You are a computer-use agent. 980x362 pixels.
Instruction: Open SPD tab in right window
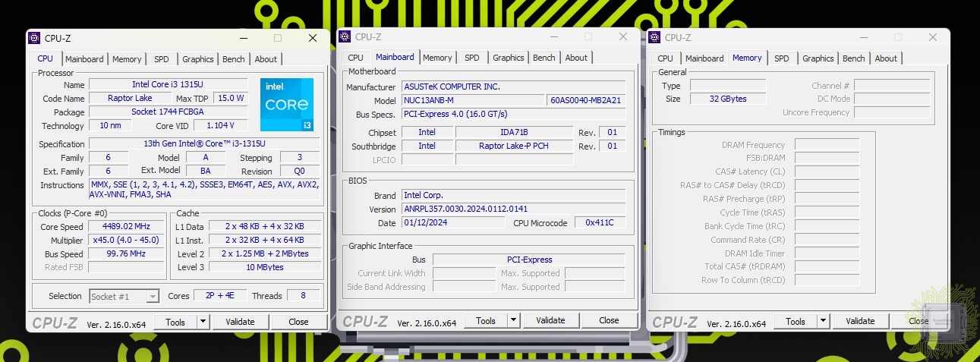click(782, 58)
